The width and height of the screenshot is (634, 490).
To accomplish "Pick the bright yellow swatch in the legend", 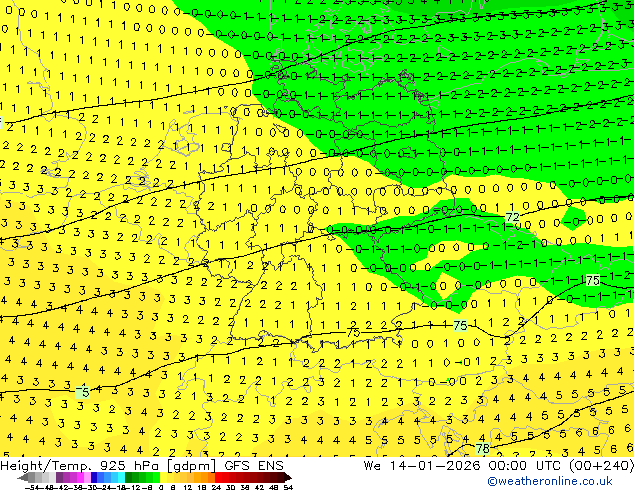I will click(x=163, y=478).
